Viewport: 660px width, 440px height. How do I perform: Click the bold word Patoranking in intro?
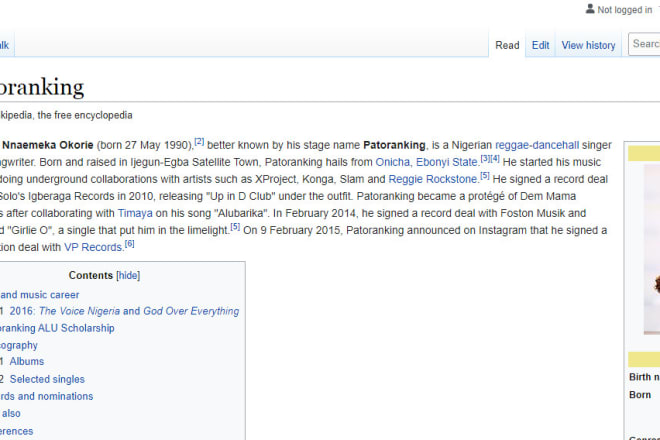click(x=394, y=145)
